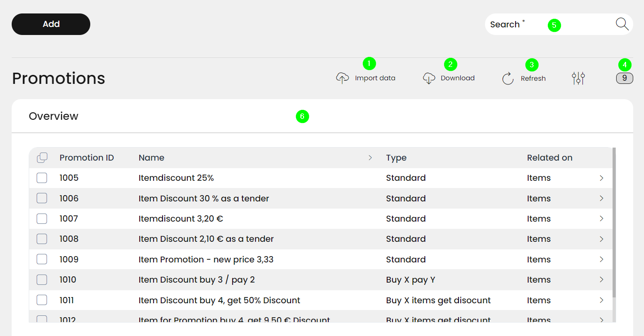Image resolution: width=644 pixels, height=336 pixels.
Task: Select Item Discount buy 3 / pay 2
Action: click(197, 279)
